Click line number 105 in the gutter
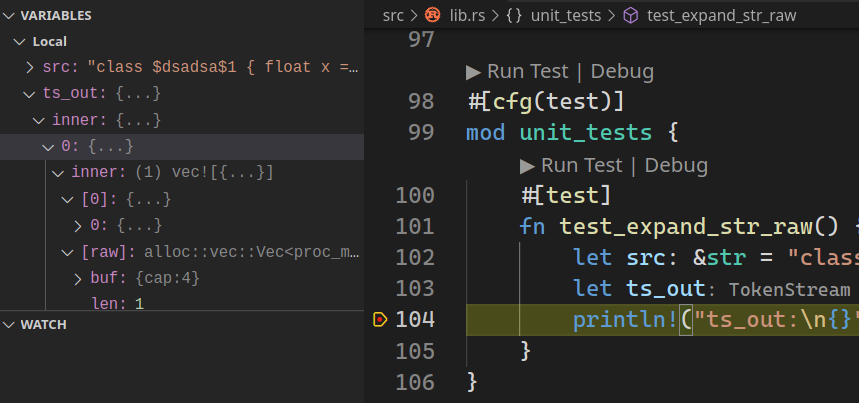 click(x=415, y=350)
